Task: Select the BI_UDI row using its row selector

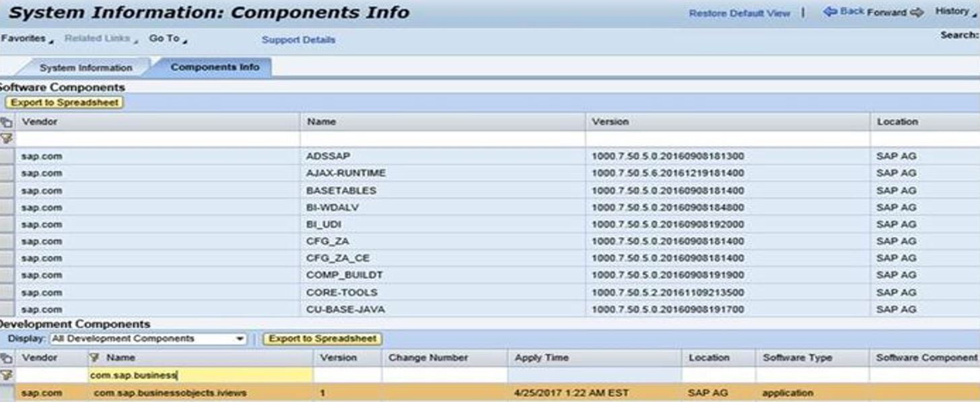Action: pyautogui.click(x=7, y=224)
